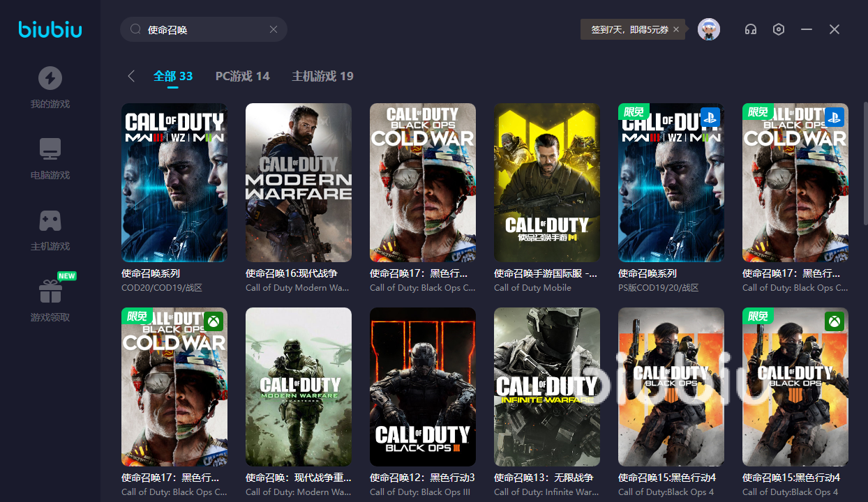Screen dimensions: 868x502
Task: Switch to the PC游戏 14 tab
Action: click(242, 76)
